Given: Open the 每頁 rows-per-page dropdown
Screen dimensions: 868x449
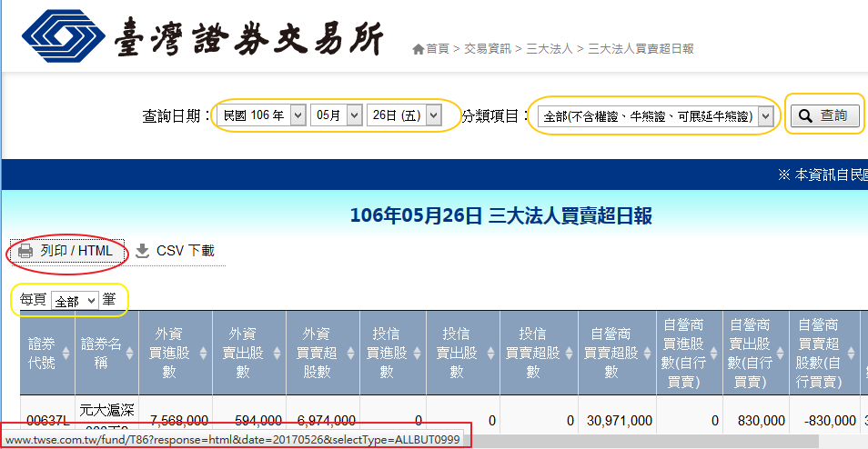Looking at the screenshot, I should pyautogui.click(x=75, y=301).
